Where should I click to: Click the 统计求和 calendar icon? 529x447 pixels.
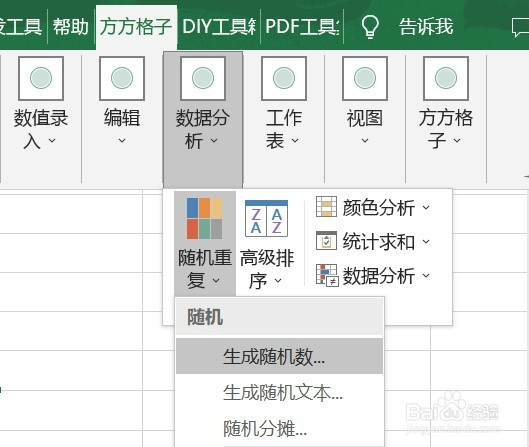tap(326, 241)
